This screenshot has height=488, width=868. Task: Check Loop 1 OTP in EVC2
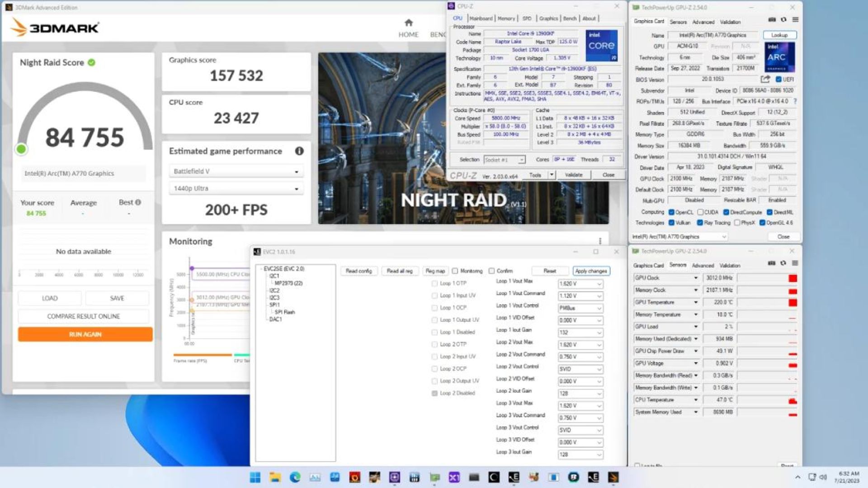pyautogui.click(x=434, y=283)
